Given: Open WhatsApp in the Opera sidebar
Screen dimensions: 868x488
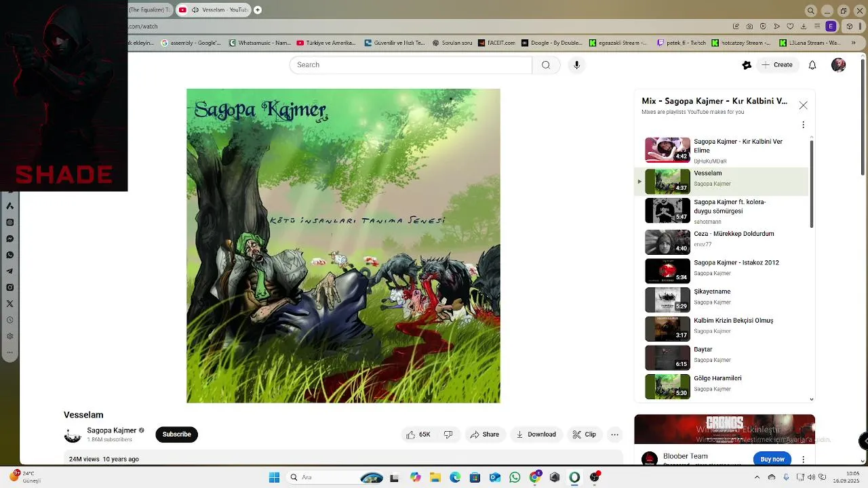Looking at the screenshot, I should point(9,255).
